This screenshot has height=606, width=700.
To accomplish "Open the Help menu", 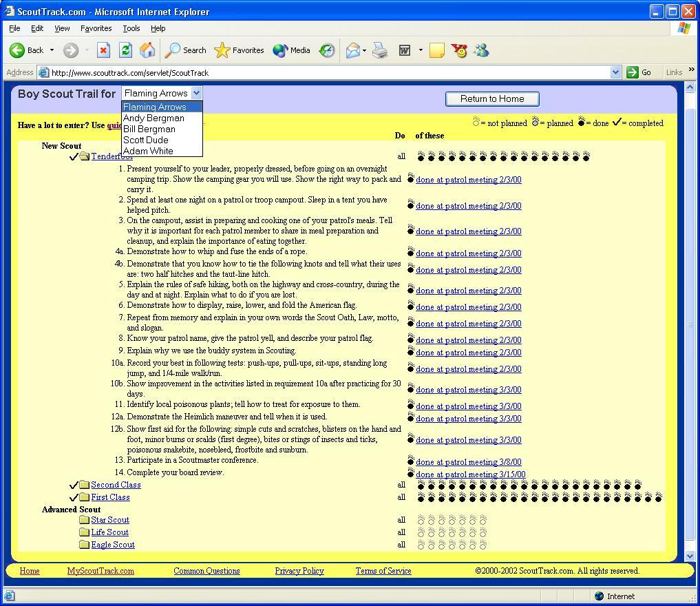I will click(x=158, y=28).
